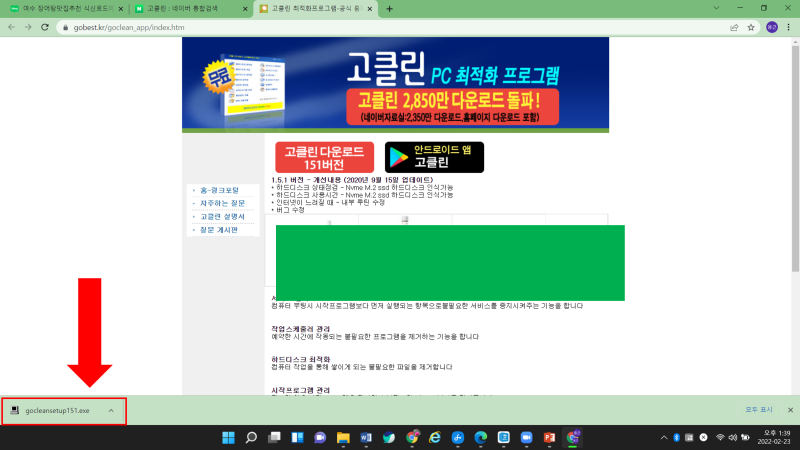
Task: Share this page via the share icon
Action: [734, 28]
